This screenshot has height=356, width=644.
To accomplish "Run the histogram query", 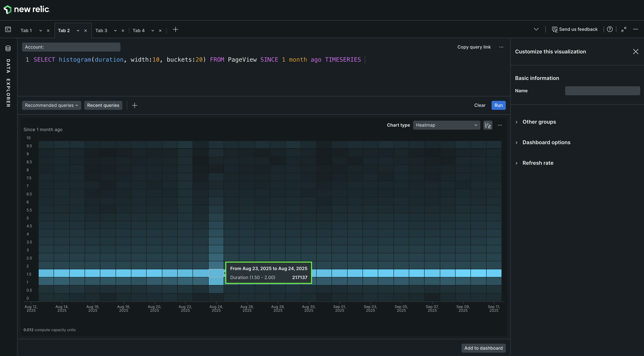I will click(498, 105).
